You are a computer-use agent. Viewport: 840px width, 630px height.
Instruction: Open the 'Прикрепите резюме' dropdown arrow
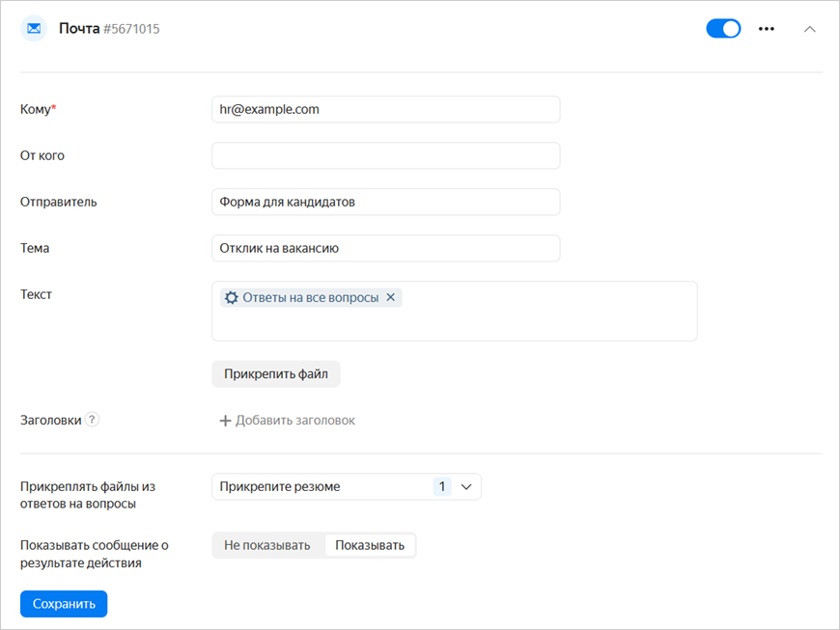465,487
